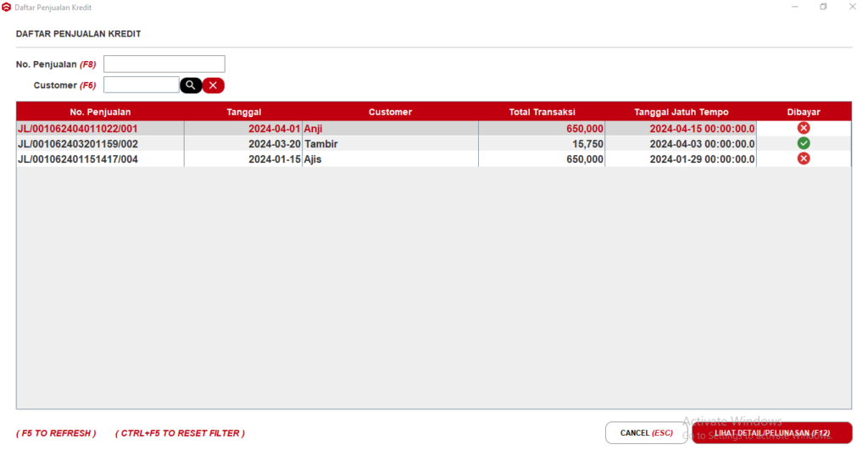Click the app logo icon in the title bar
The width and height of the screenshot is (868, 456).
pyautogui.click(x=6, y=7)
